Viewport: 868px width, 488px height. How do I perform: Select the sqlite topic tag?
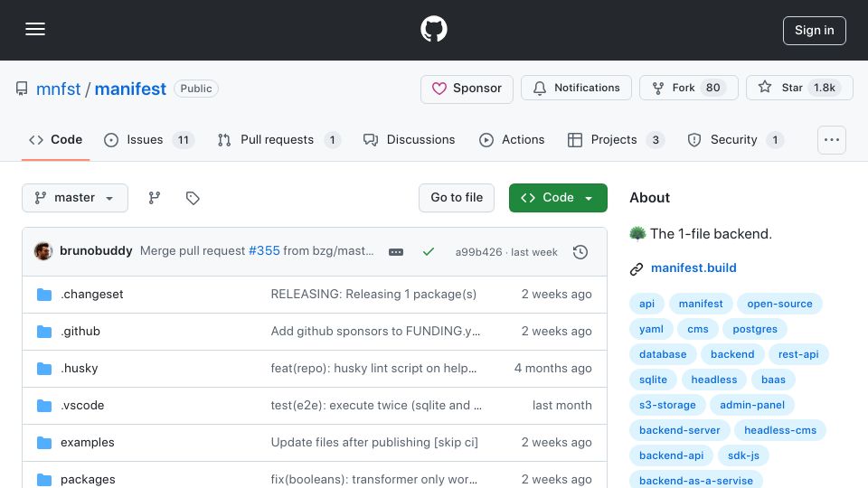pyautogui.click(x=653, y=380)
